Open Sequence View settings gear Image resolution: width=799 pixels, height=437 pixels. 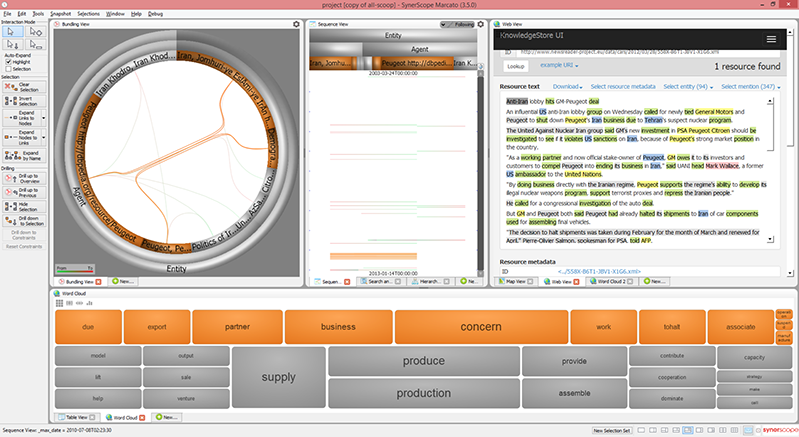pos(481,24)
